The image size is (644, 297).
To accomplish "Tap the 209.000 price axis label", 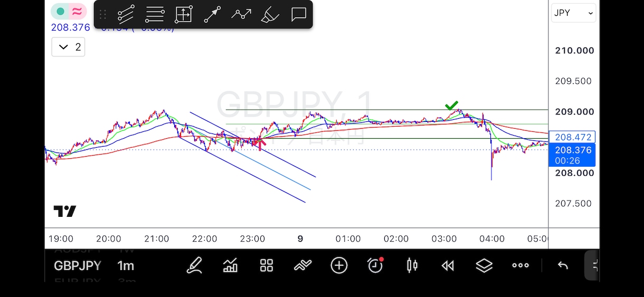I will 574,112.
